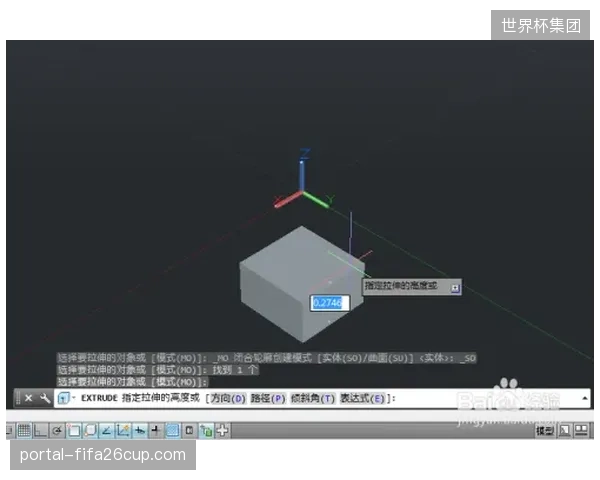600x480 pixels.
Task: Toggle 3D object snap in status bar
Action: click(x=90, y=431)
